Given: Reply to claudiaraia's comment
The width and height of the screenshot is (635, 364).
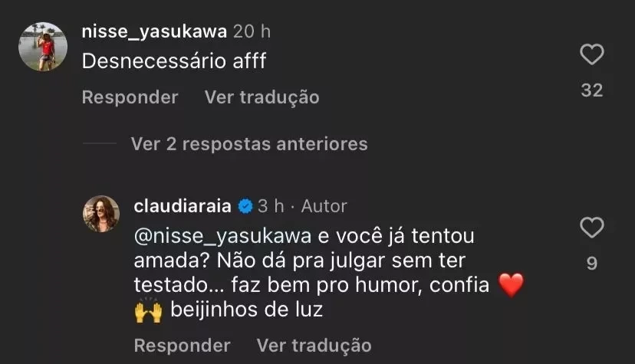Looking at the screenshot, I should pos(182,345).
